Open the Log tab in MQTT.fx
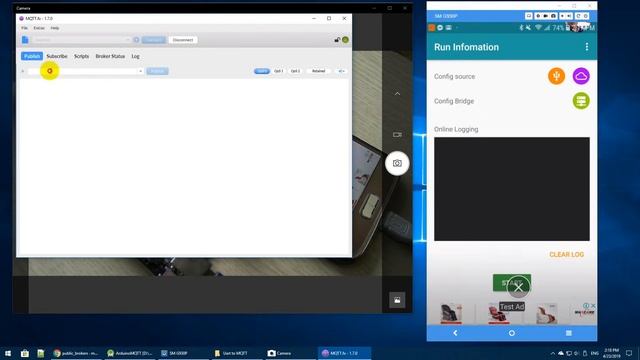 136,56
